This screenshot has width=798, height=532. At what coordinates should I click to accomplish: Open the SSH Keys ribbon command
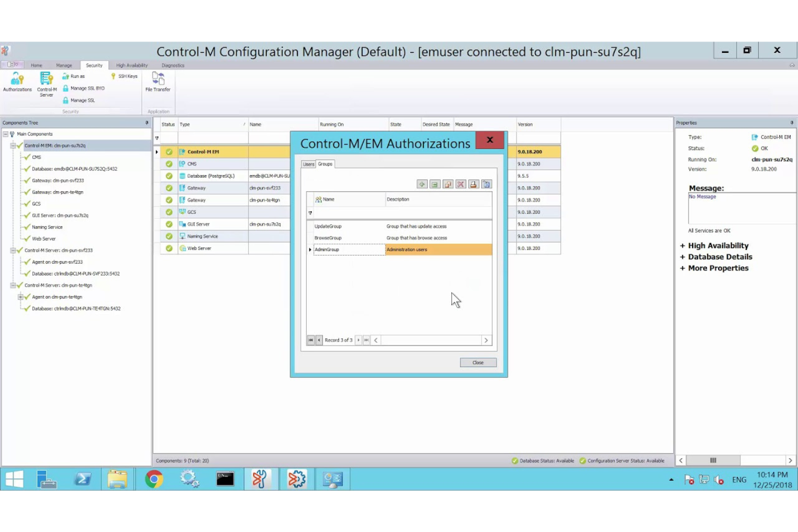coord(124,76)
